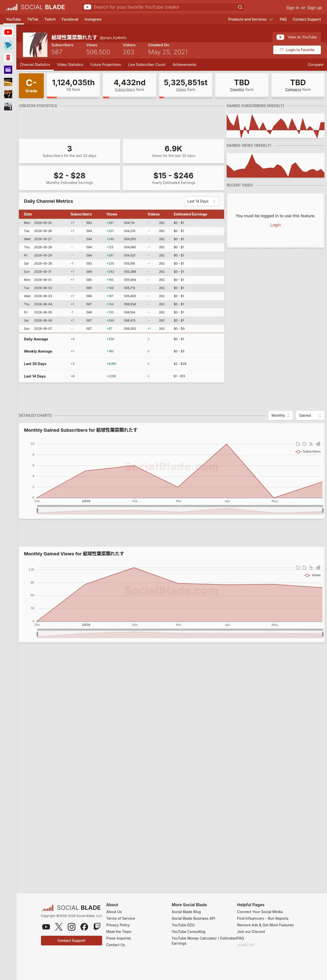Click the Subscribers chart right range handle
The image size is (327, 980).
[323, 511]
